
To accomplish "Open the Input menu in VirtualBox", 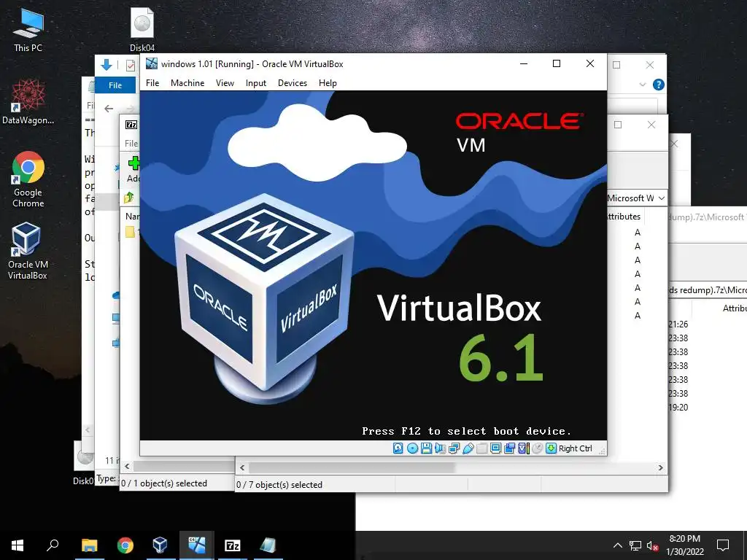I will [x=256, y=83].
